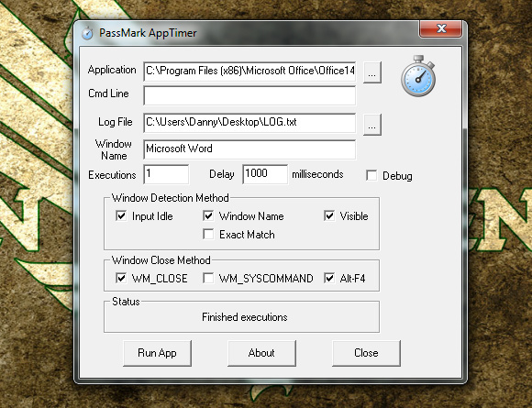Enable the Debug checkbox
The width and height of the screenshot is (532, 408).
pos(371,176)
